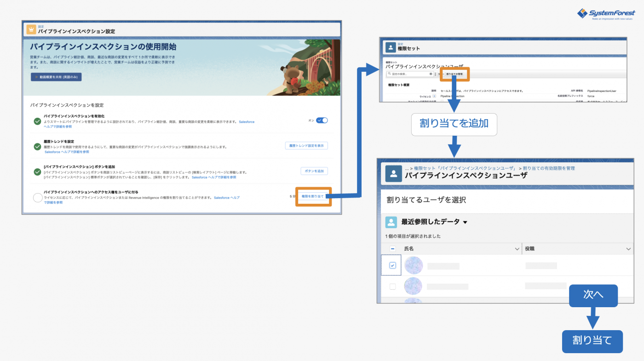Click the ボタンを追加 button

[x=314, y=171]
